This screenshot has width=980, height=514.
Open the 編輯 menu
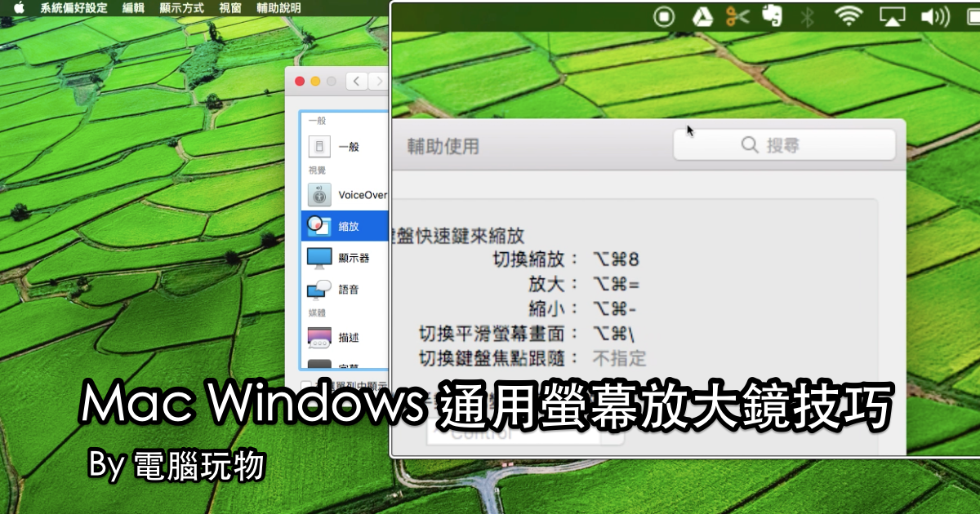(x=132, y=8)
